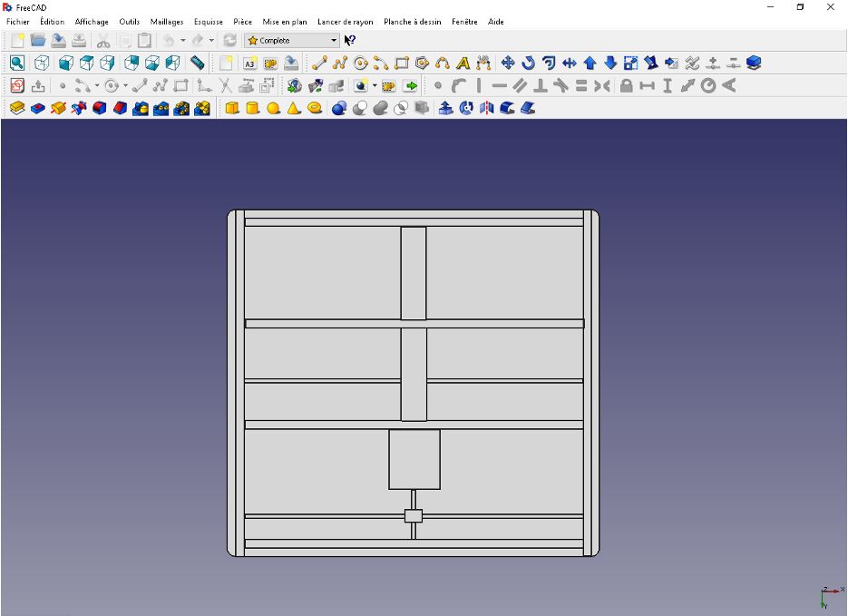Click the Part fuse union icon
The image size is (848, 616).
pos(381,108)
